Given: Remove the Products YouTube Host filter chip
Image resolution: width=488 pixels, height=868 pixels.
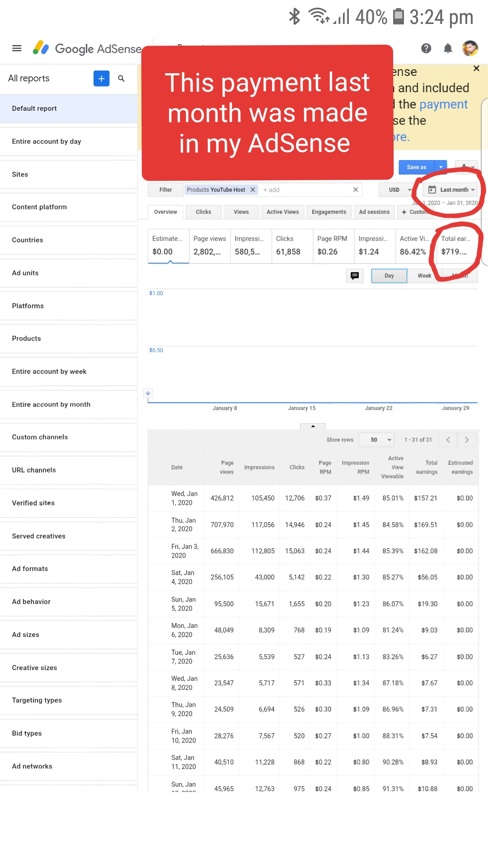Looking at the screenshot, I should coord(253,190).
